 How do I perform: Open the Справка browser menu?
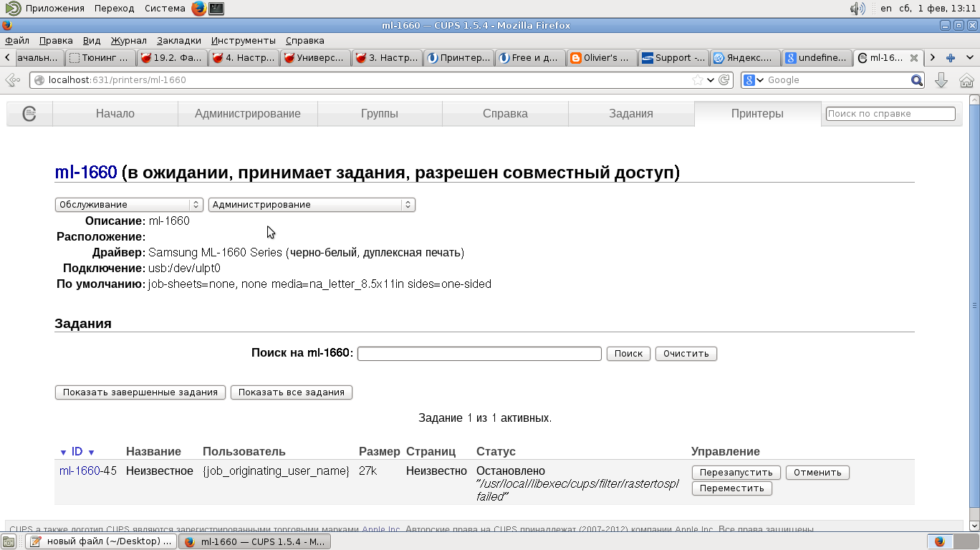click(304, 41)
